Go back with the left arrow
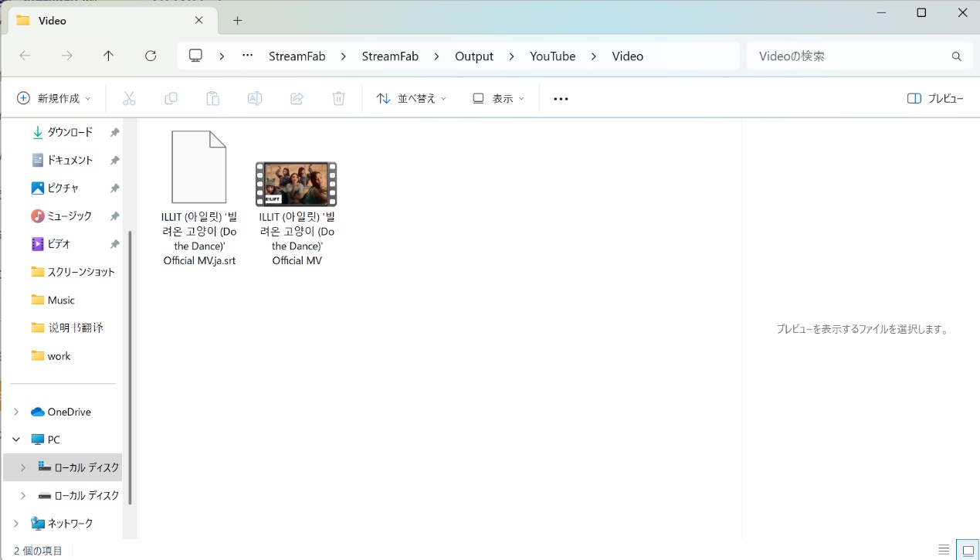 (25, 56)
